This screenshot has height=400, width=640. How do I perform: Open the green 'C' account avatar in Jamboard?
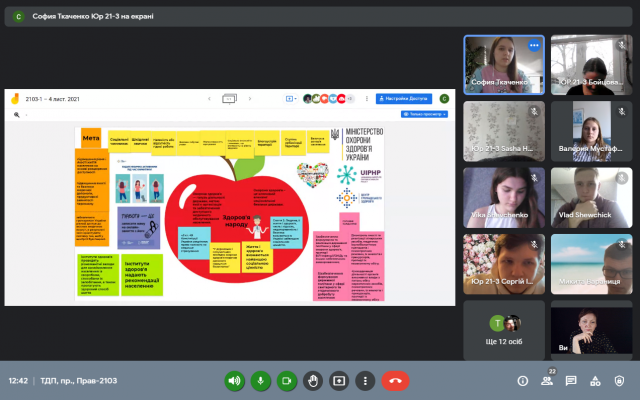pyautogui.click(x=444, y=99)
